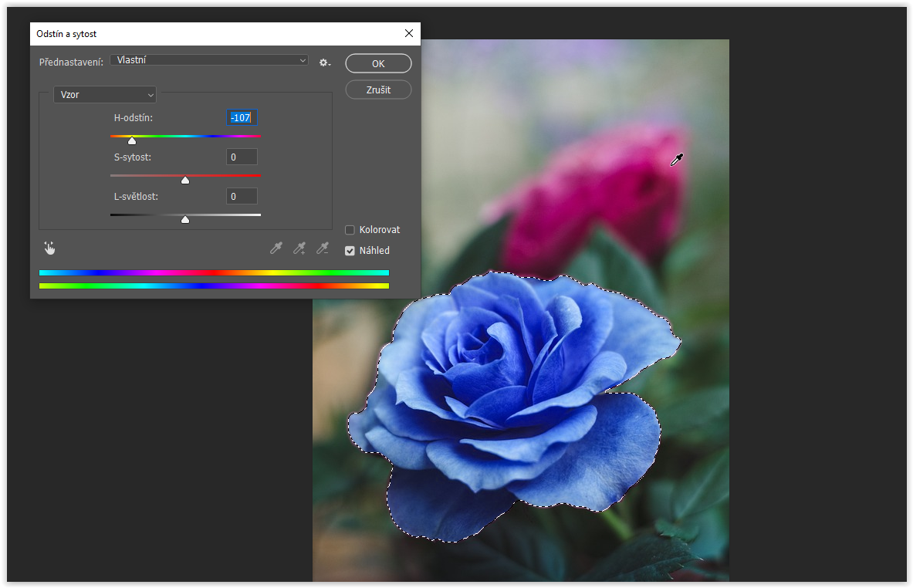The height and width of the screenshot is (588, 913).
Task: Select the on-image adjustment hand tool
Action: click(49, 248)
